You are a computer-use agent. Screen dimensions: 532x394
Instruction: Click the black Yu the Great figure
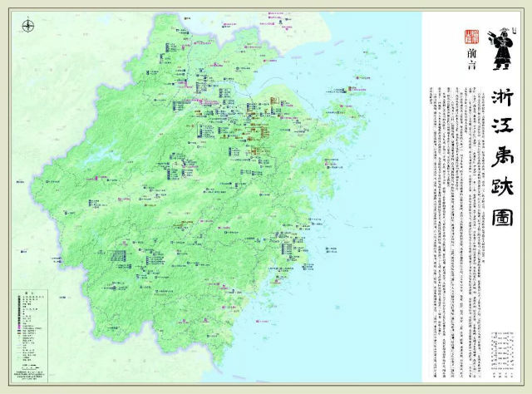point(501,49)
